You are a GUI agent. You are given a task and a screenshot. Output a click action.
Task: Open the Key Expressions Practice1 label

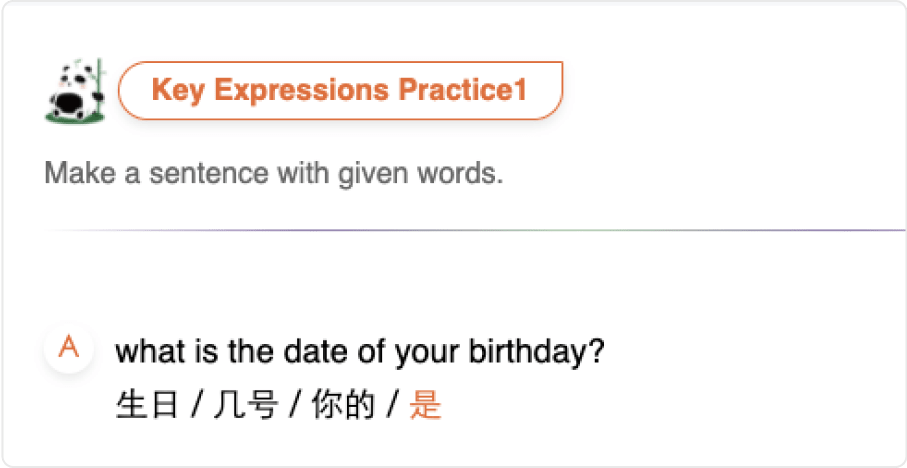point(341,90)
